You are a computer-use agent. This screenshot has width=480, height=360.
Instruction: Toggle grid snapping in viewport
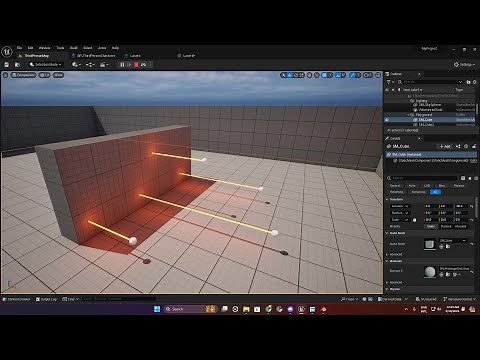[324, 75]
